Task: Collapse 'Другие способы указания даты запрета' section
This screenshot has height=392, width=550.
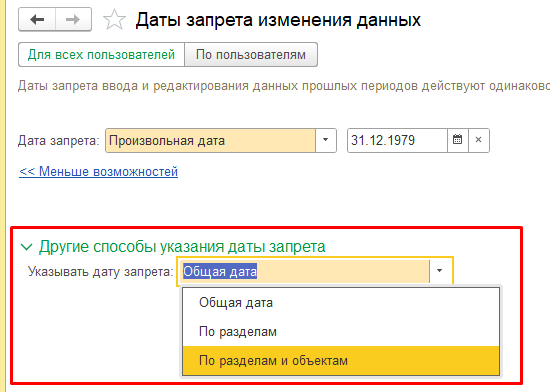Action: pos(27,247)
